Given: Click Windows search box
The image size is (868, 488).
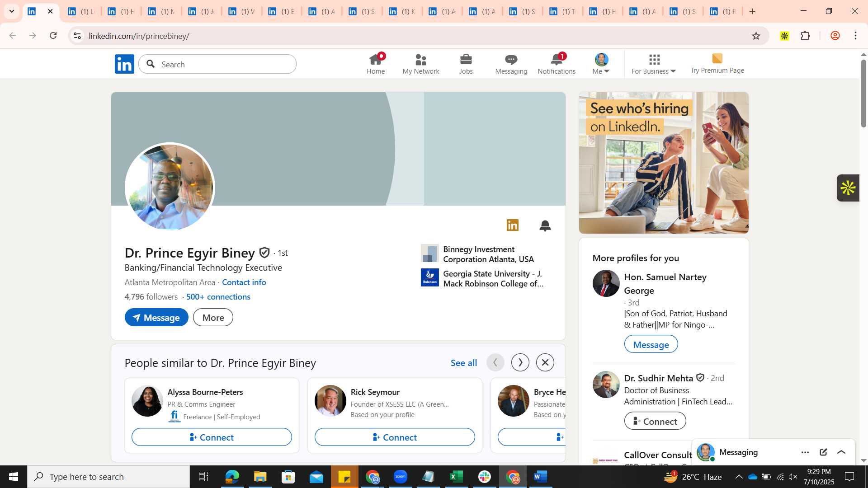Looking at the screenshot, I should click(x=108, y=477).
